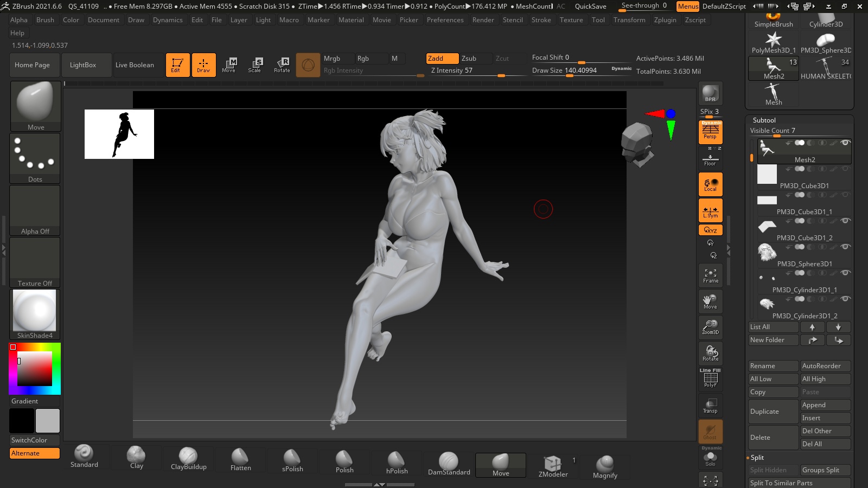Viewport: 868px width, 488px height.
Task: Enable PolyF line fill display
Action: click(711, 378)
